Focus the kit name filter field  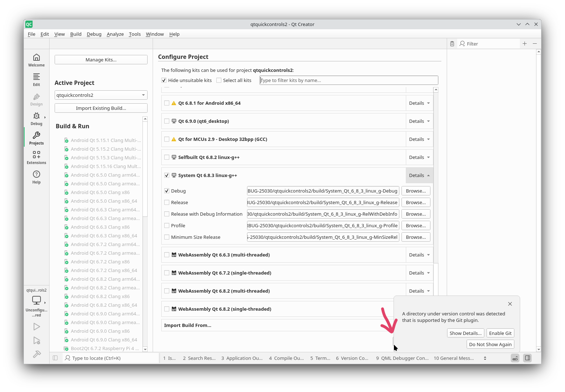click(x=349, y=80)
